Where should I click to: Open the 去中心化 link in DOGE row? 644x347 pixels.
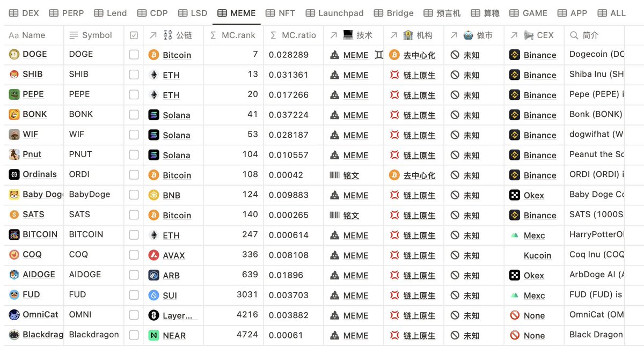419,55
